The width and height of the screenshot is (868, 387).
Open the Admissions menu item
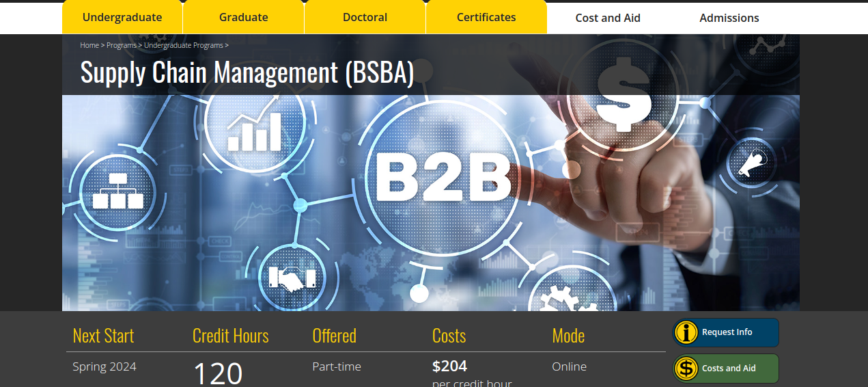pos(729,18)
